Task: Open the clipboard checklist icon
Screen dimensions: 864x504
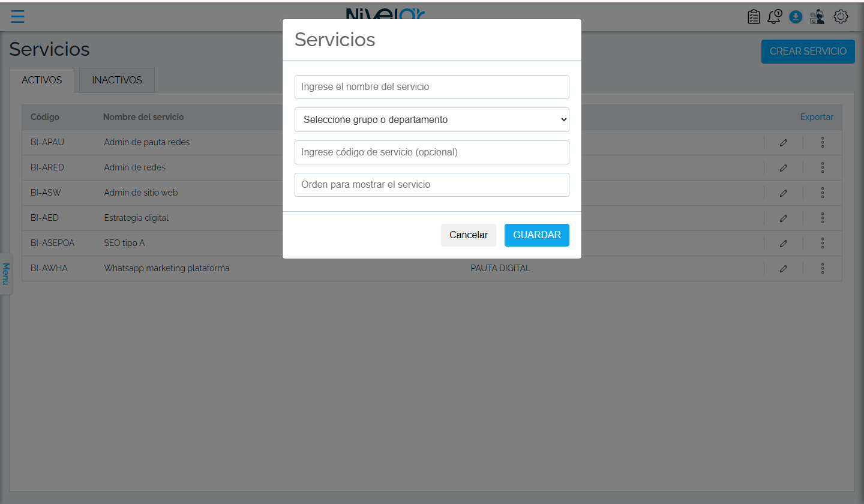Action: pyautogui.click(x=754, y=17)
